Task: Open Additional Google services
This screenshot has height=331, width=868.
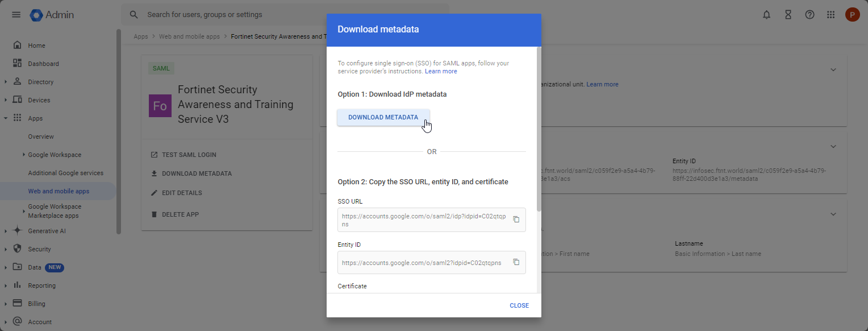Action: click(66, 173)
